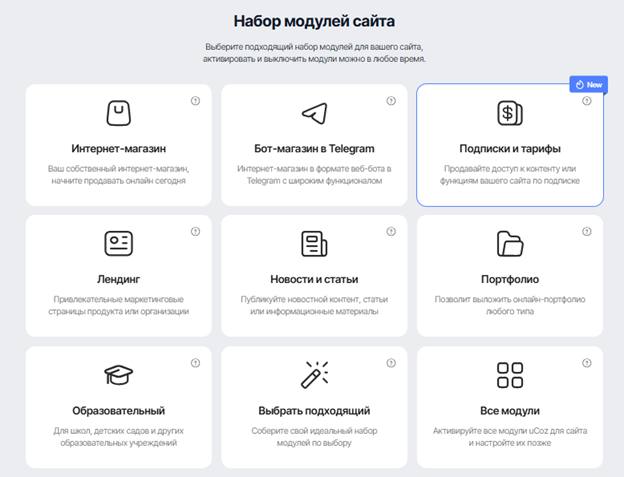Image resolution: width=624 pixels, height=477 pixels.
Task: Click the ID card icon for Лендинг
Action: pos(118,243)
